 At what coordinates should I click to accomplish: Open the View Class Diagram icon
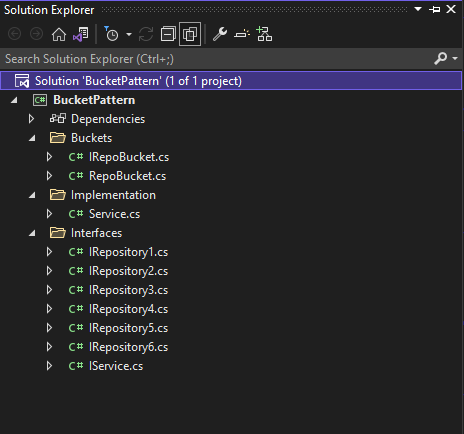coord(264,34)
